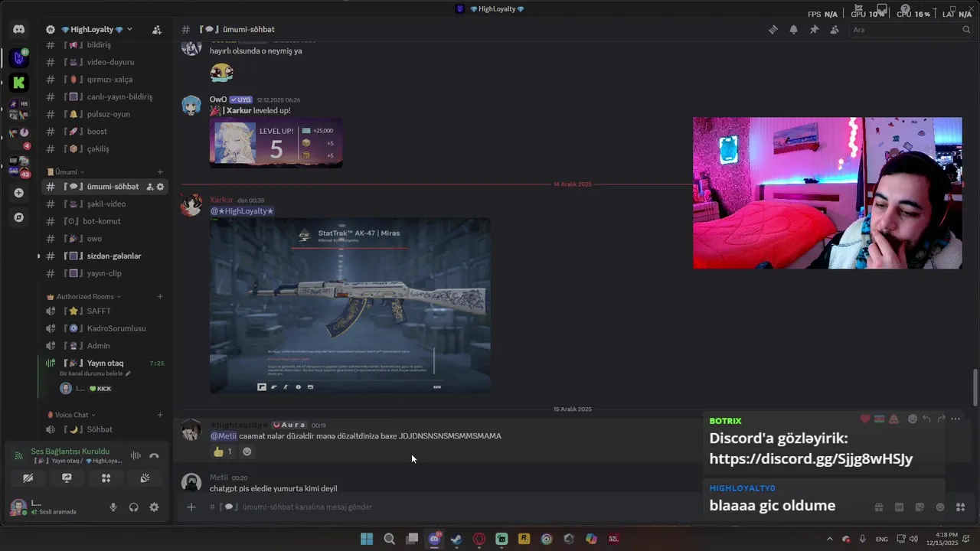Add reaction smiley next to thumbs up
This screenshot has width=980, height=551.
point(247,452)
